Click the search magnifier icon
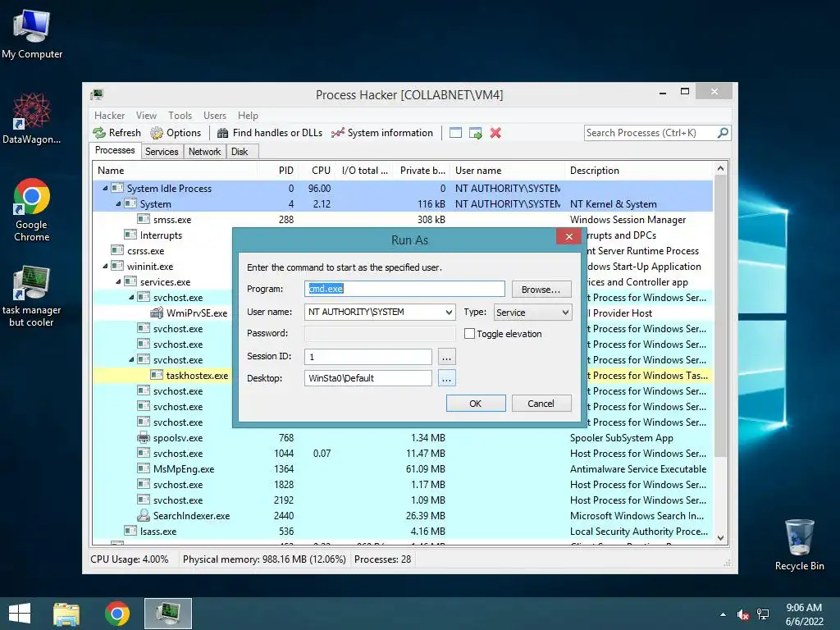This screenshot has width=840, height=630. click(723, 132)
